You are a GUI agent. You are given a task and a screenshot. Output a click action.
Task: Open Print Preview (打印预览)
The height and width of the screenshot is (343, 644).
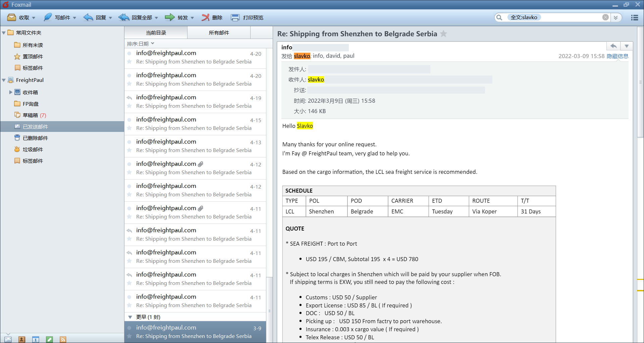tap(247, 17)
